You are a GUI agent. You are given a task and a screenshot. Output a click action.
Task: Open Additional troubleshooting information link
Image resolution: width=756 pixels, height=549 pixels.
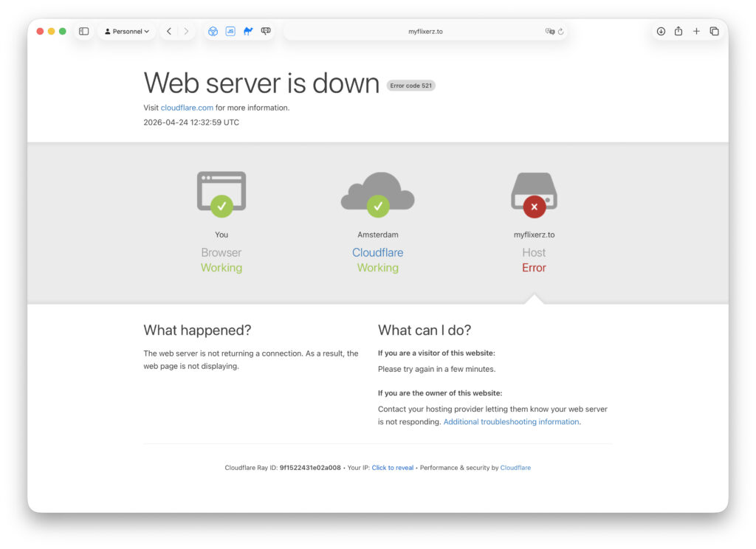511,422
